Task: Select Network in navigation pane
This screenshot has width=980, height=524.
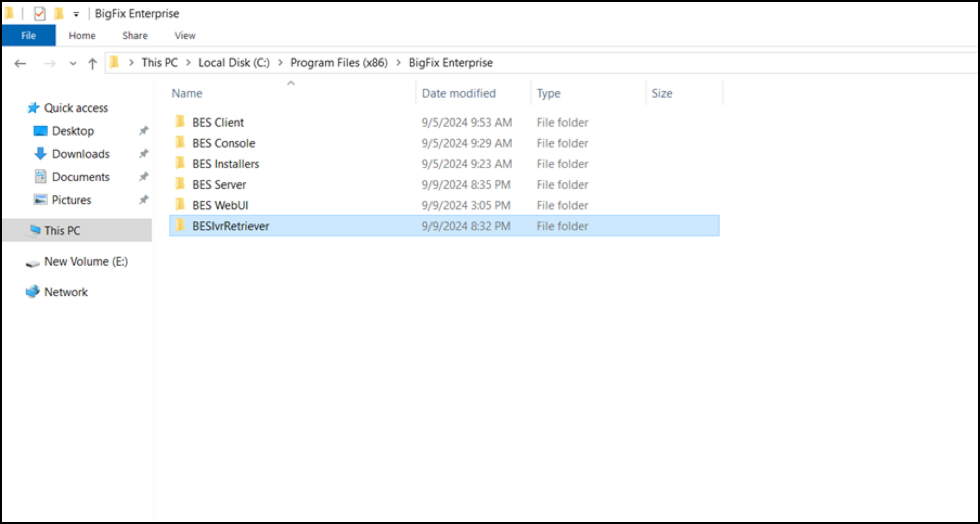Action: coord(66,292)
